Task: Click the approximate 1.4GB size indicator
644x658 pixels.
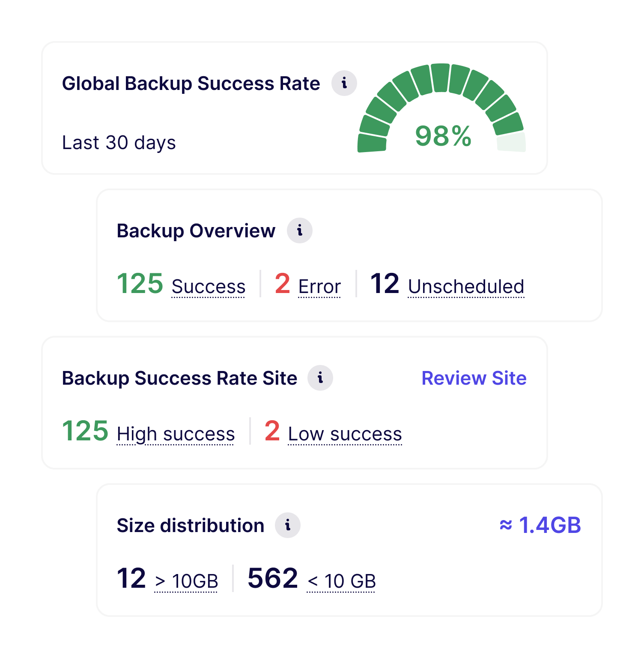Action: [x=540, y=524]
